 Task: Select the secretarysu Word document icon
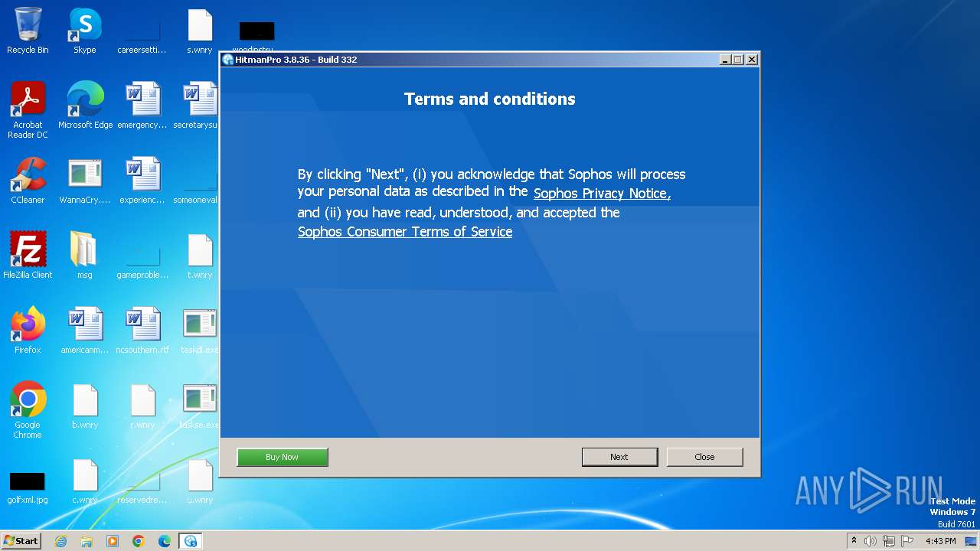tap(198, 106)
